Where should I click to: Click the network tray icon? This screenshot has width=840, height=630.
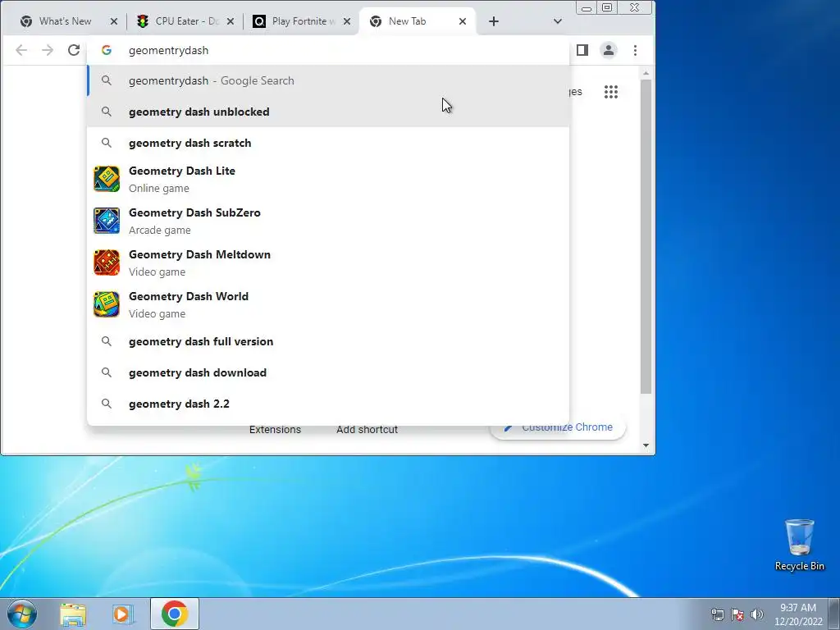click(717, 614)
